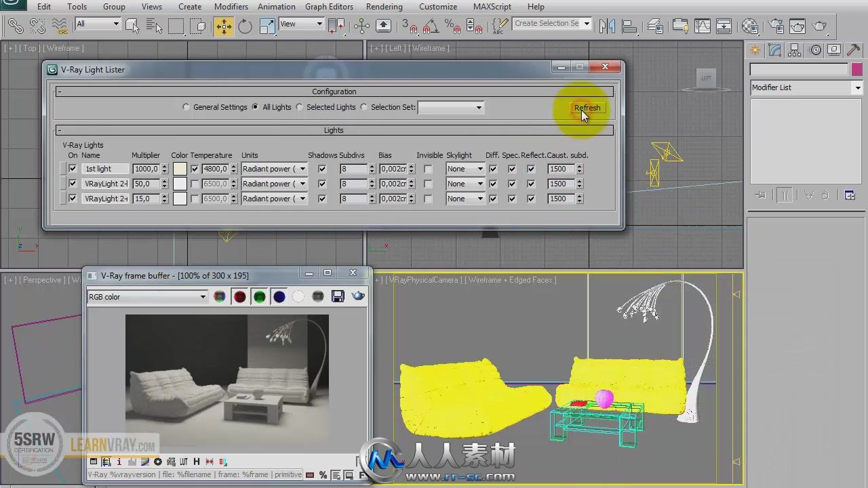Click pixel information icon in frame buffer
Image resolution: width=868 pixels, height=488 pixels.
119,462
